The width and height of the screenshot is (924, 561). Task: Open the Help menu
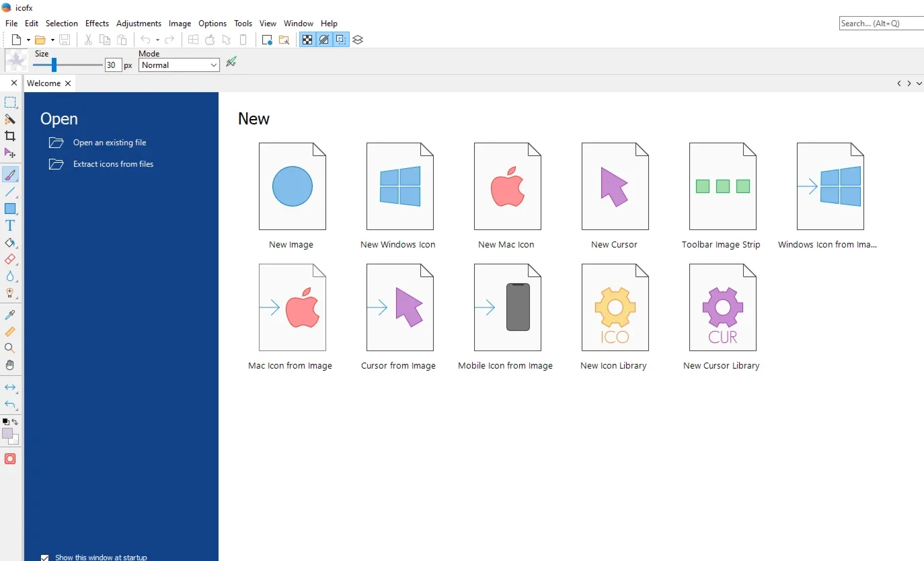point(329,24)
